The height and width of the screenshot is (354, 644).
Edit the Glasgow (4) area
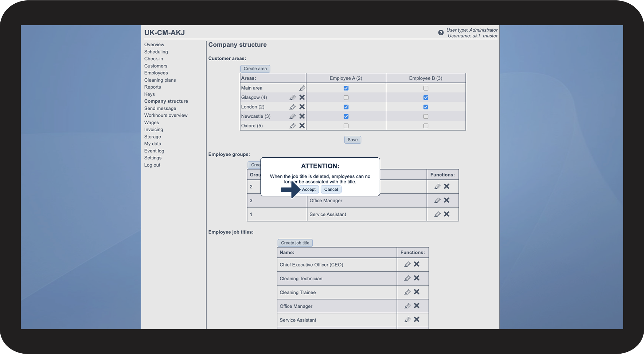pos(293,97)
